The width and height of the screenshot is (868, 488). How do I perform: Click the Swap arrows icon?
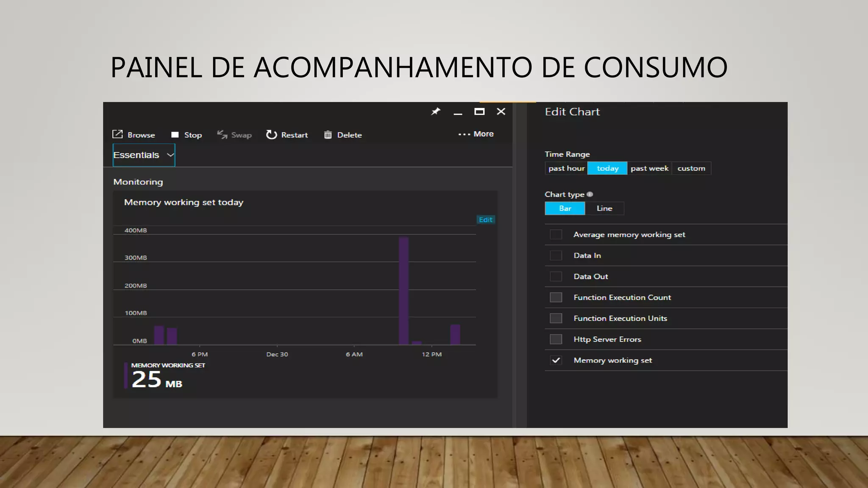tap(223, 135)
